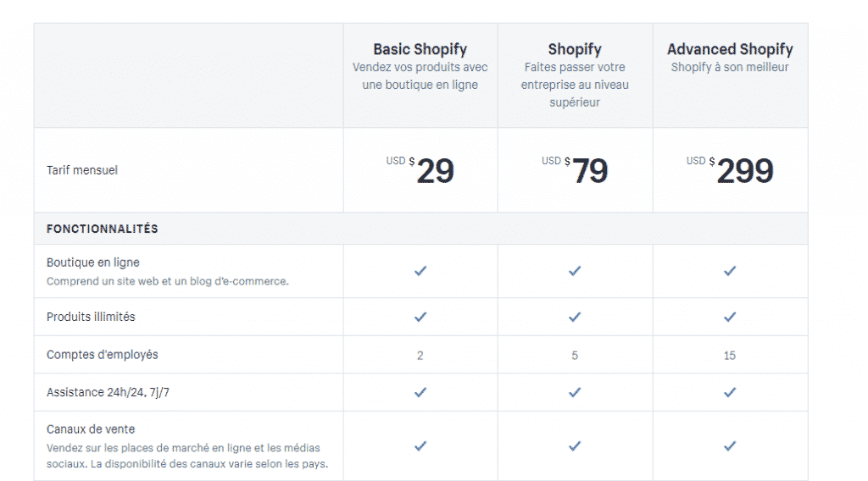The width and height of the screenshot is (868, 481).
Task: Click the 15 employee accounts value
Action: tap(730, 356)
